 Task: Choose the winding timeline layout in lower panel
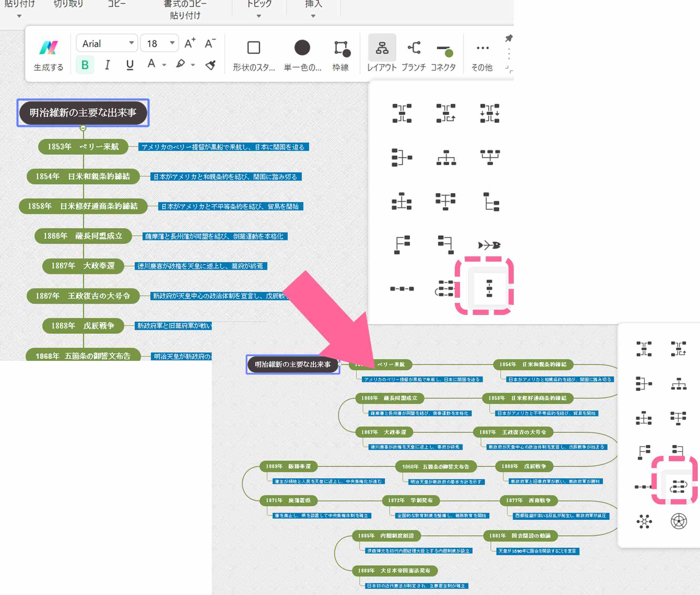pyautogui.click(x=679, y=486)
